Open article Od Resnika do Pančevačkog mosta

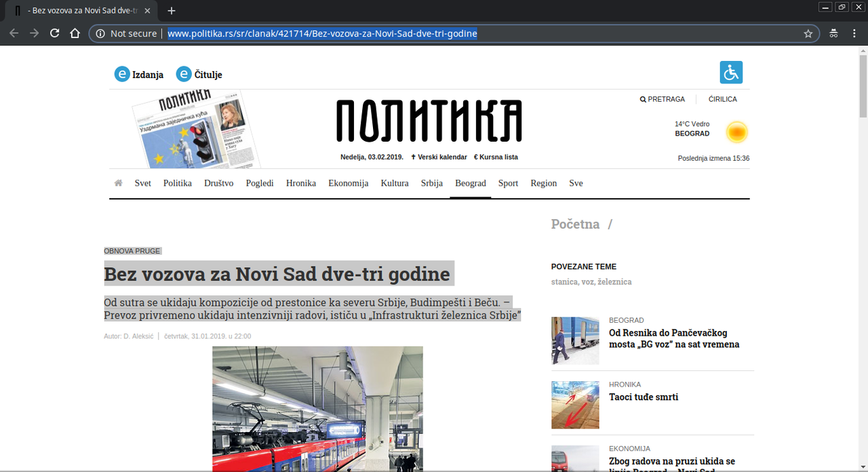click(674, 338)
